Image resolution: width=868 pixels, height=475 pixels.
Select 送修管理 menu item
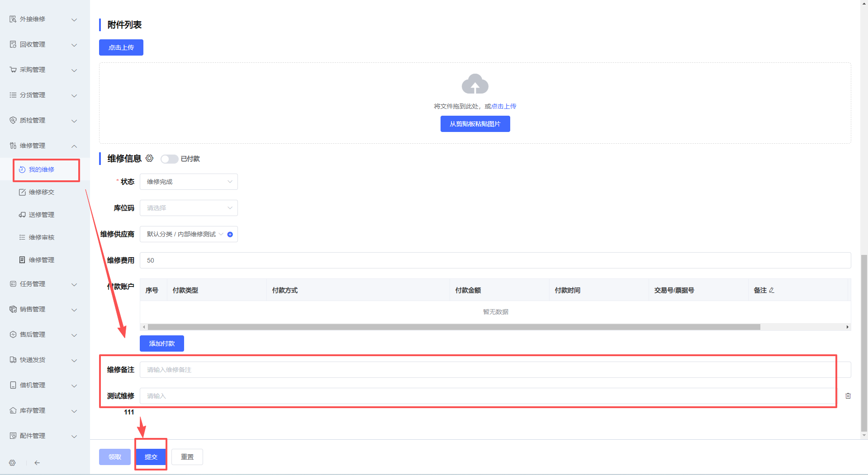[x=41, y=215]
